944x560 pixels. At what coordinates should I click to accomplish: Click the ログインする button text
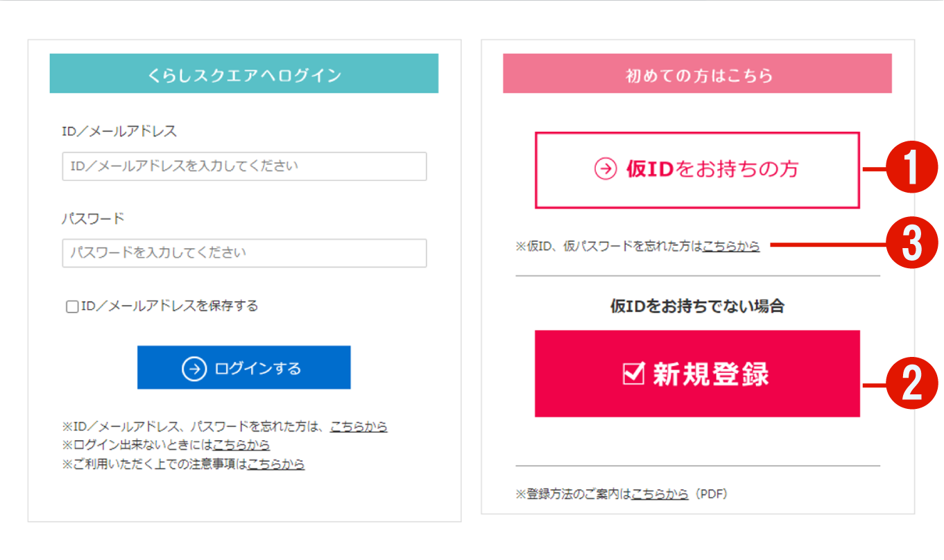[x=258, y=369]
